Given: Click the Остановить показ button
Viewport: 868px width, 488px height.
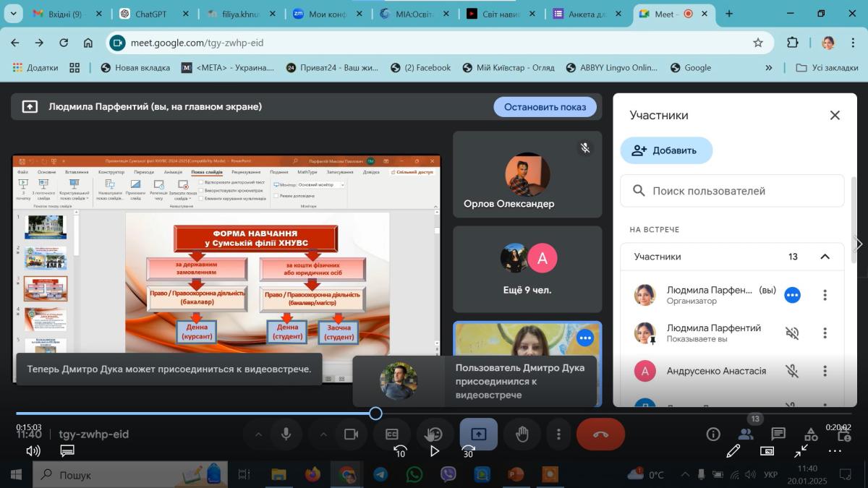Looking at the screenshot, I should pyautogui.click(x=545, y=107).
